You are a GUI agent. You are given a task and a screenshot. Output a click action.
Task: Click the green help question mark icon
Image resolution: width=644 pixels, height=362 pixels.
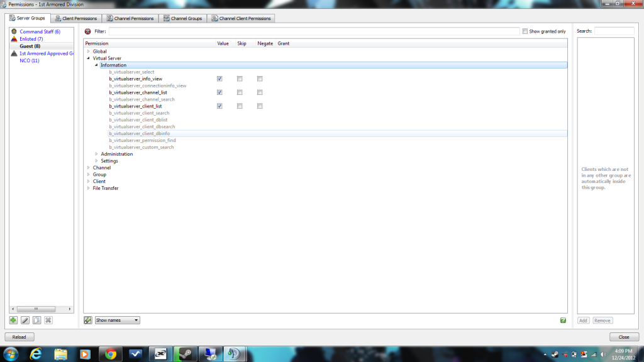tap(563, 320)
